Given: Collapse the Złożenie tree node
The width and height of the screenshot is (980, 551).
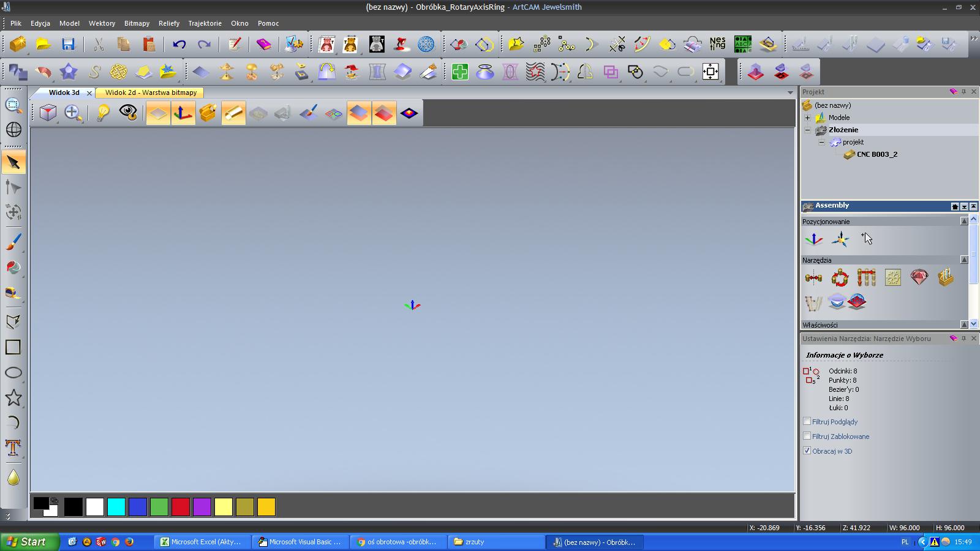Looking at the screenshot, I should [x=807, y=130].
